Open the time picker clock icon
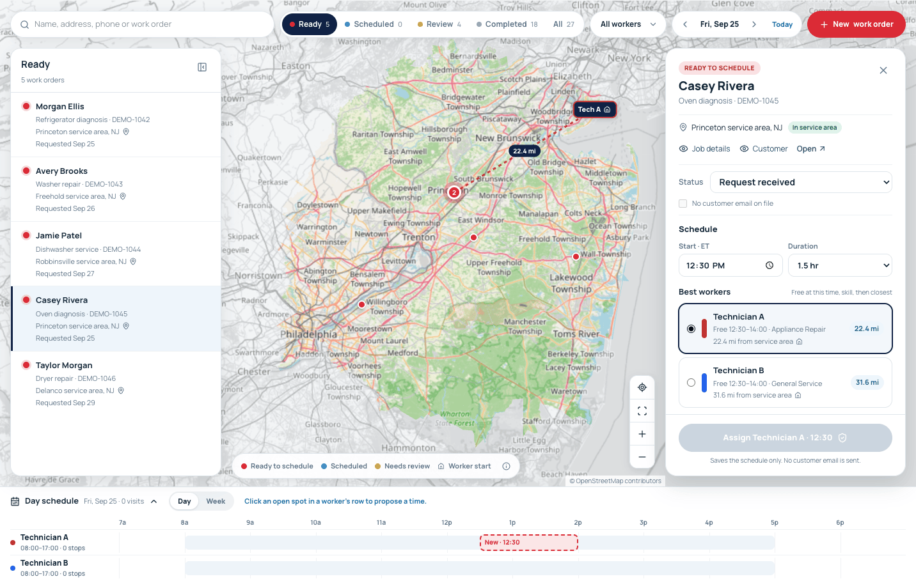This screenshot has width=916, height=588. 770,265
